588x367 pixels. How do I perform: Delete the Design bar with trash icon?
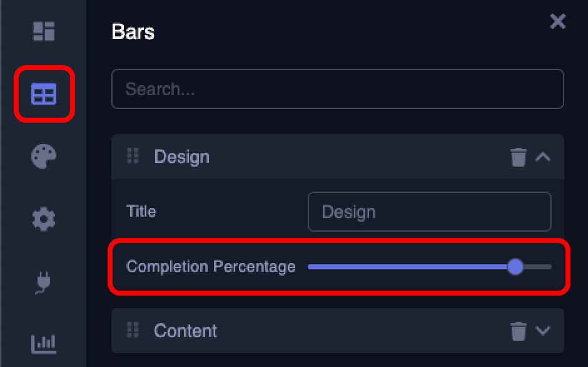point(519,157)
